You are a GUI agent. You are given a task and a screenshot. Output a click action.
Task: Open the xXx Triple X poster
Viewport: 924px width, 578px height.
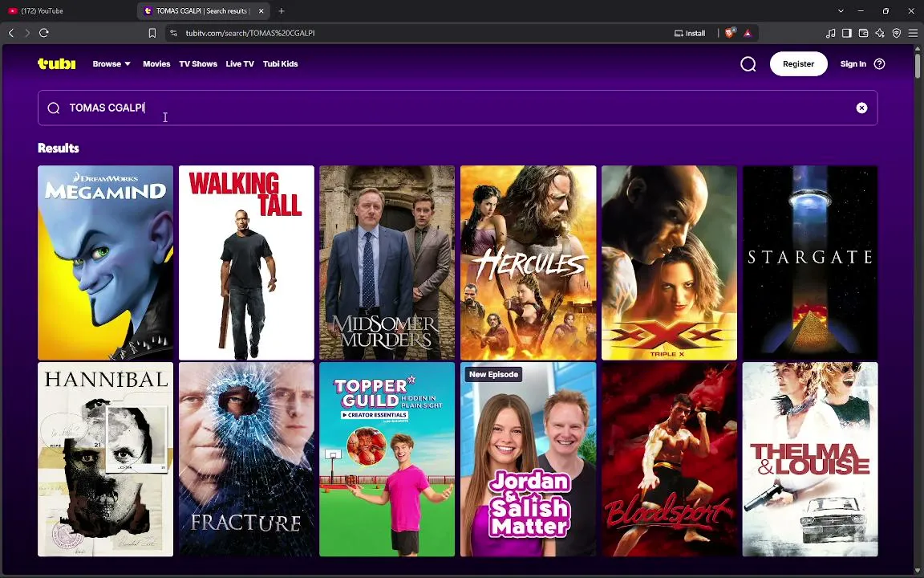[x=670, y=263]
